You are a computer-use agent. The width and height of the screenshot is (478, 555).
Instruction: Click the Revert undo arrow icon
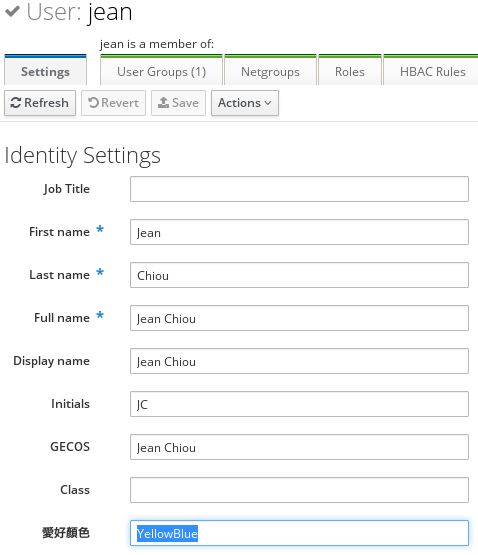click(x=93, y=103)
